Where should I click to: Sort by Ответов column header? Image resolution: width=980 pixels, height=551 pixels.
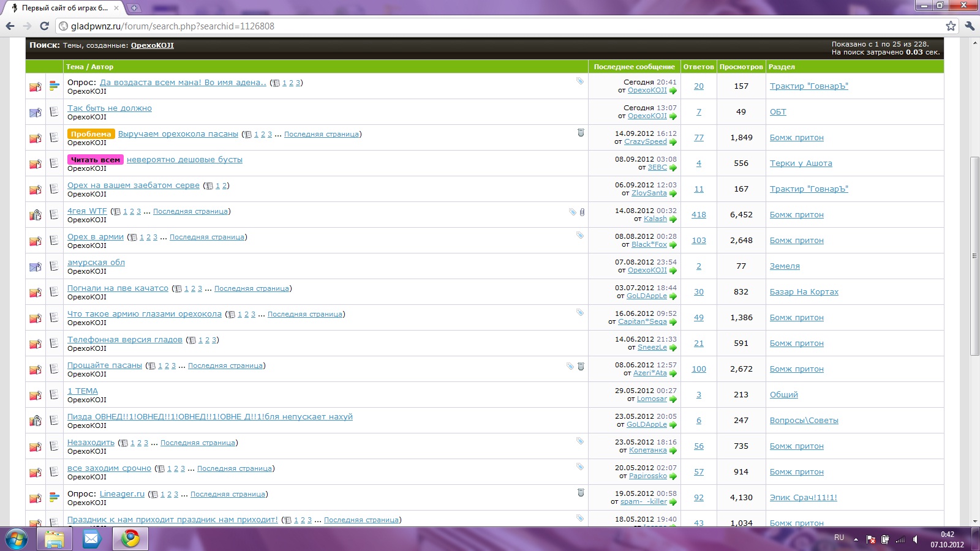(x=698, y=67)
